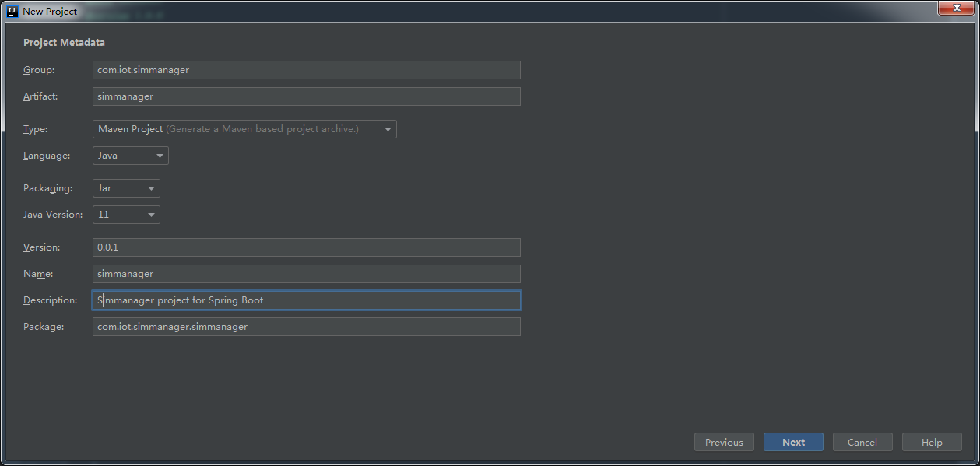Click the Package label
980x466 pixels.
(44, 327)
